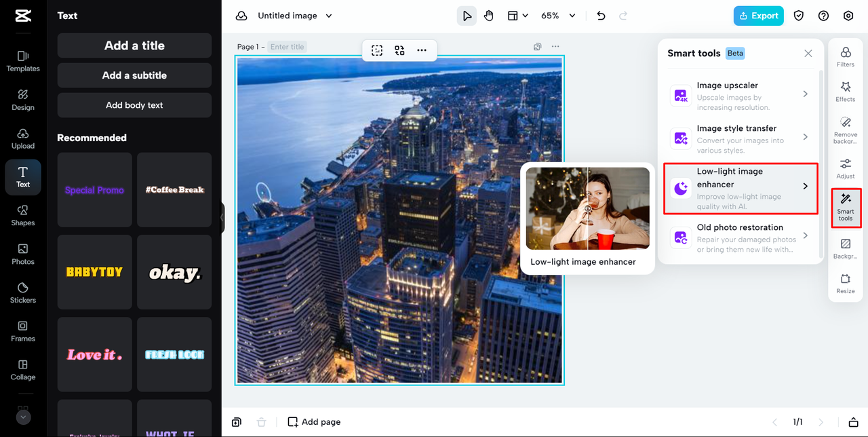This screenshot has width=868, height=437.
Task: Open the settings hexagon icon
Action: pyautogui.click(x=848, y=16)
